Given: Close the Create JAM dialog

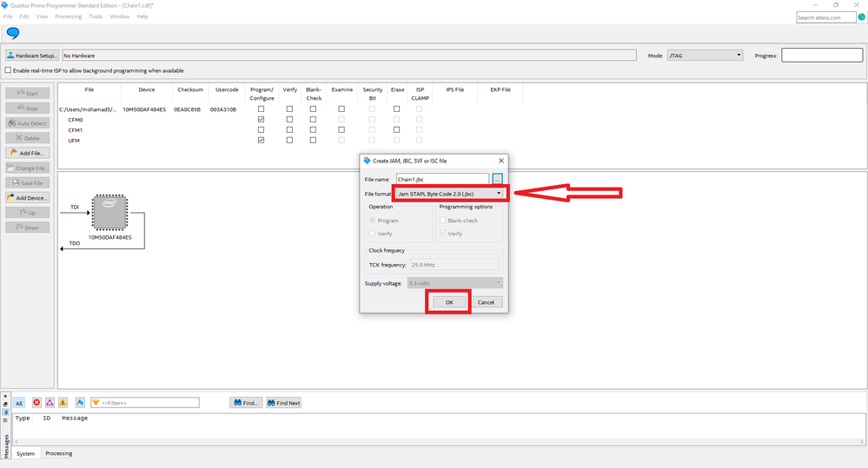Looking at the screenshot, I should pos(501,161).
